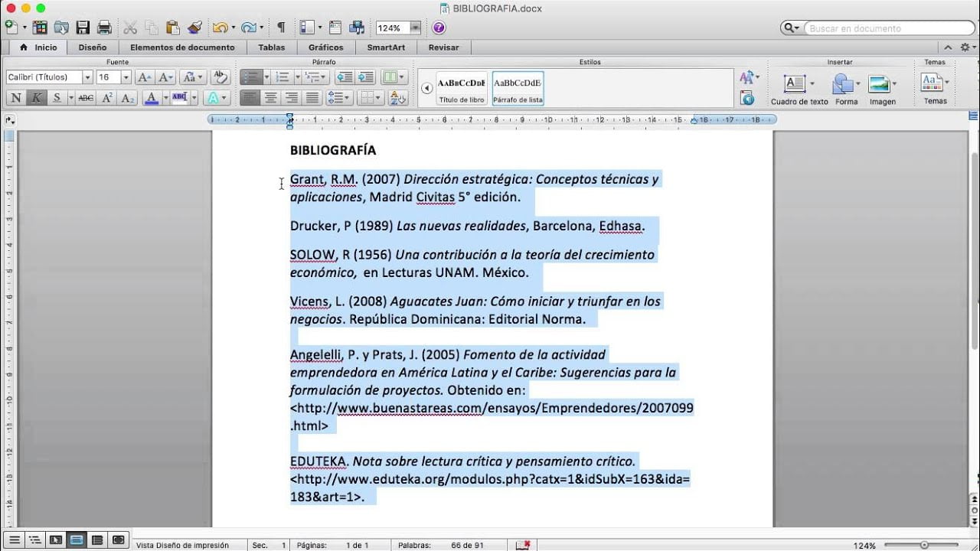Screen dimensions: 980x551
Task: Insert a Cuadro de texto
Action: (x=799, y=89)
